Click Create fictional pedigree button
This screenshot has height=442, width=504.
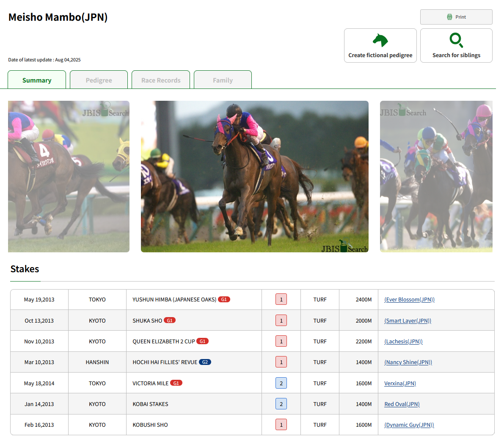pos(380,45)
